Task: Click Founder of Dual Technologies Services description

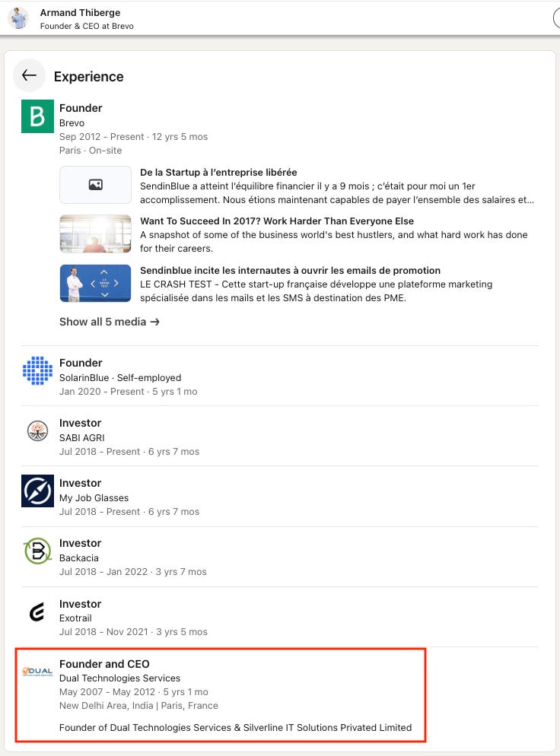Action: click(x=235, y=727)
